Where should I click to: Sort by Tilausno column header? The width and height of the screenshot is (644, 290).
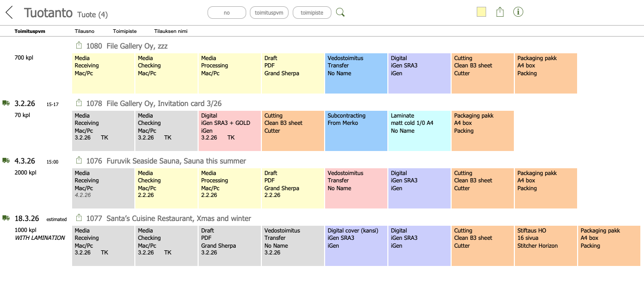pyautogui.click(x=85, y=31)
